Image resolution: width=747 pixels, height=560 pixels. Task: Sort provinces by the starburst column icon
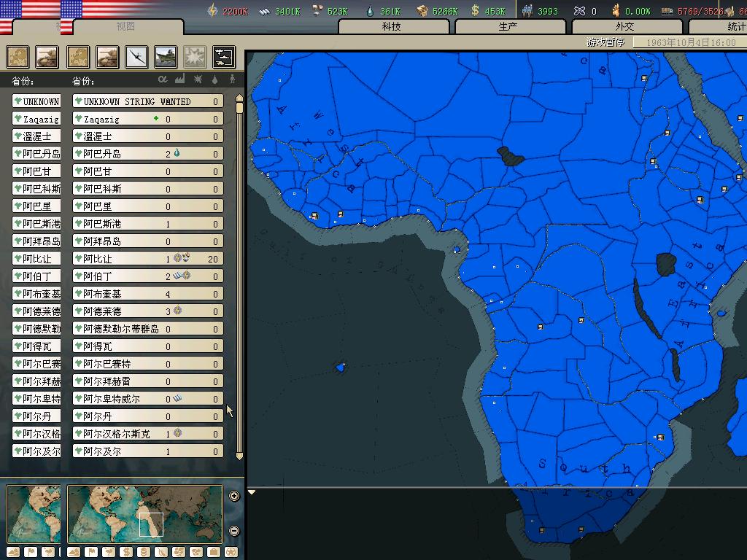point(198,79)
